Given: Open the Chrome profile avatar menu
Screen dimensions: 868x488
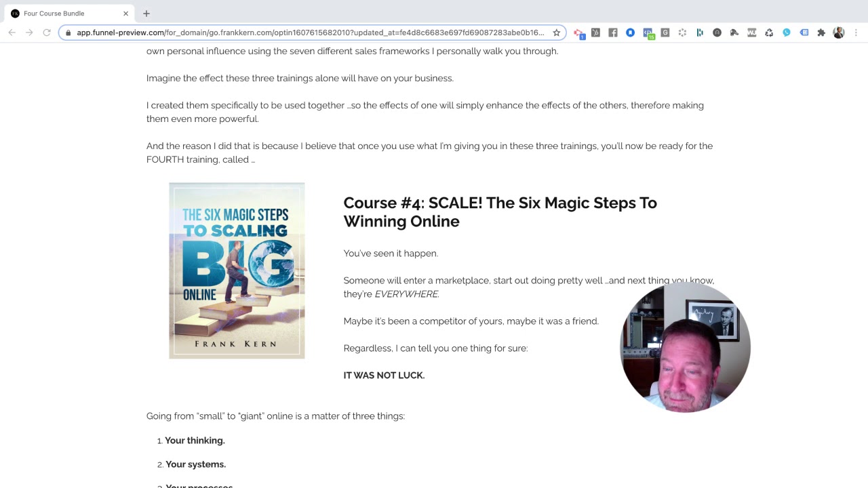Looking at the screenshot, I should tap(839, 33).
